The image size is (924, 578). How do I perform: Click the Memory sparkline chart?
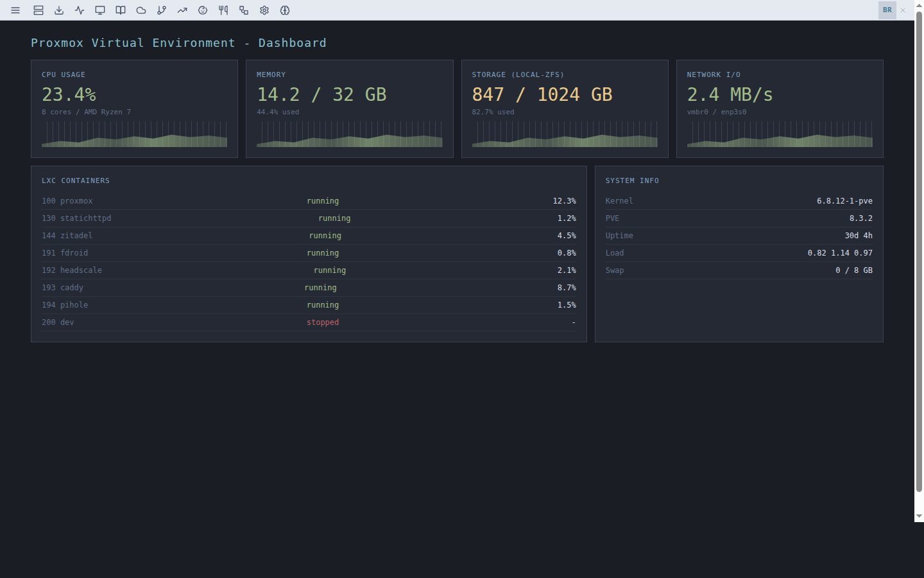[x=350, y=134]
